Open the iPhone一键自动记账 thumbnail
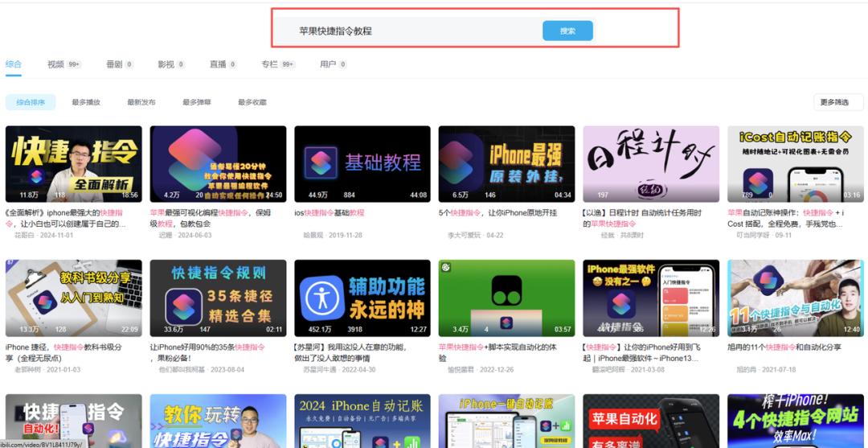 point(506,421)
